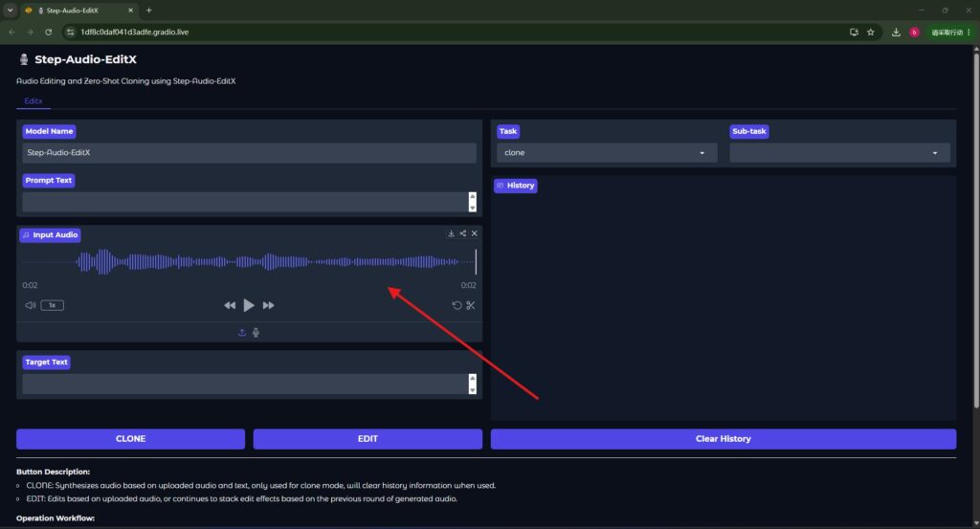Focus the Target Text field

click(x=245, y=385)
